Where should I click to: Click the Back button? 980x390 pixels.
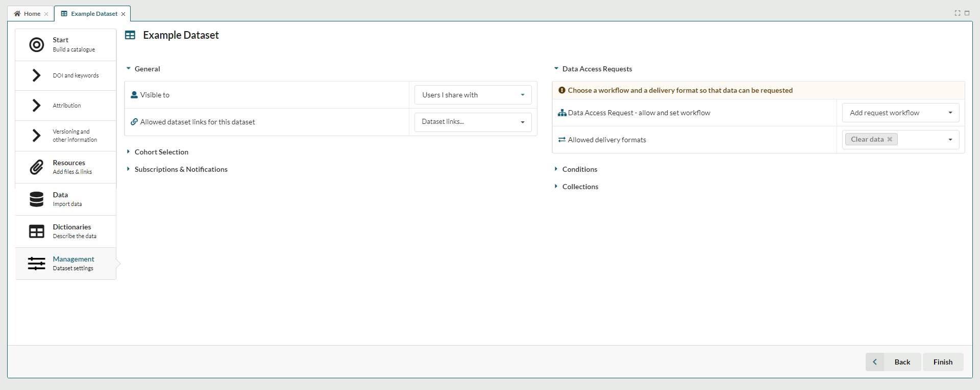click(x=901, y=362)
